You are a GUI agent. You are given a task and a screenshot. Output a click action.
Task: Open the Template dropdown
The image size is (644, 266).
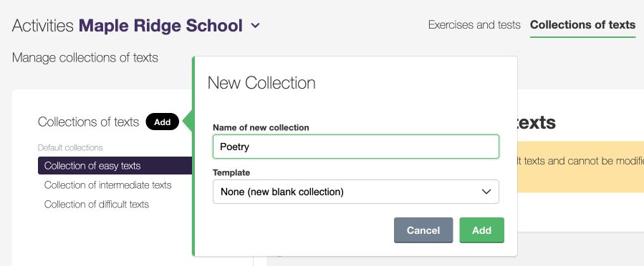pos(356,192)
